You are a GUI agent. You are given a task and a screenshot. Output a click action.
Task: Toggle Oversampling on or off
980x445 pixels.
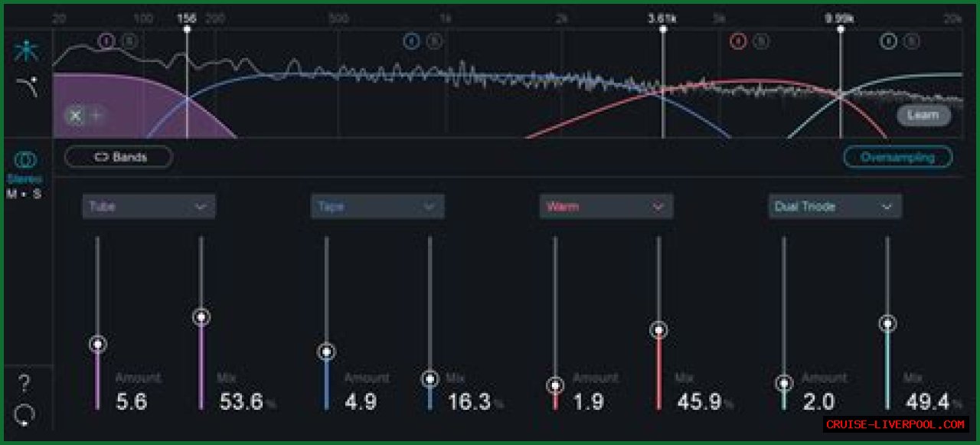[x=897, y=157]
